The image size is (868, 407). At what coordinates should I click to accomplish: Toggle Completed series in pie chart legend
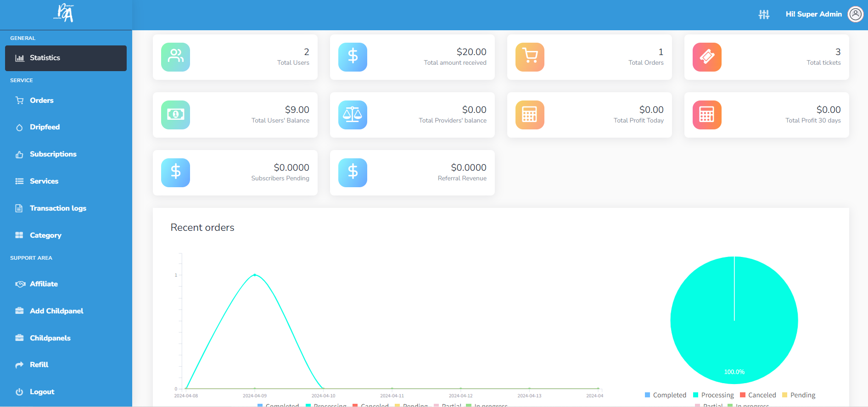click(x=665, y=395)
